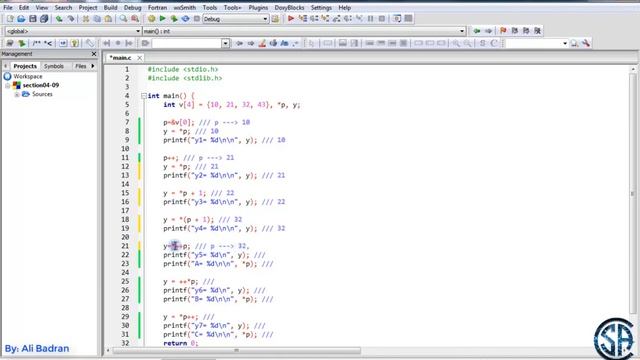
Task: Click the stop debugger icon
Action: click(x=382, y=19)
